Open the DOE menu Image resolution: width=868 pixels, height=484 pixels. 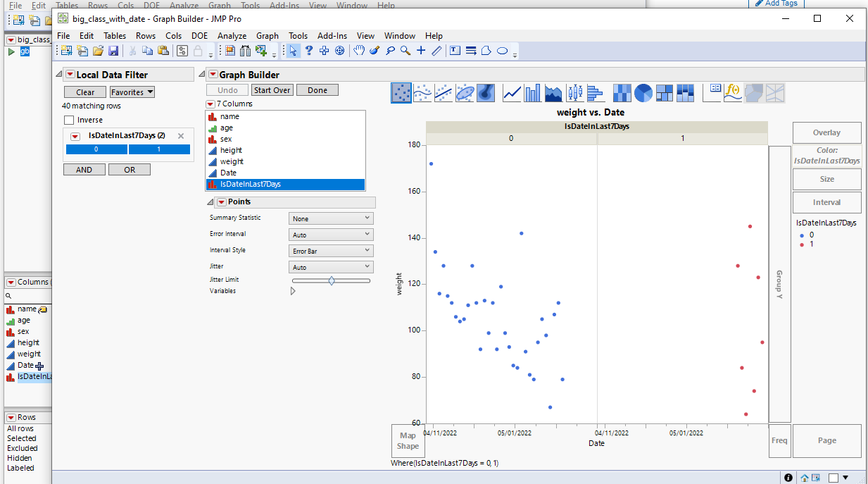pyautogui.click(x=199, y=36)
